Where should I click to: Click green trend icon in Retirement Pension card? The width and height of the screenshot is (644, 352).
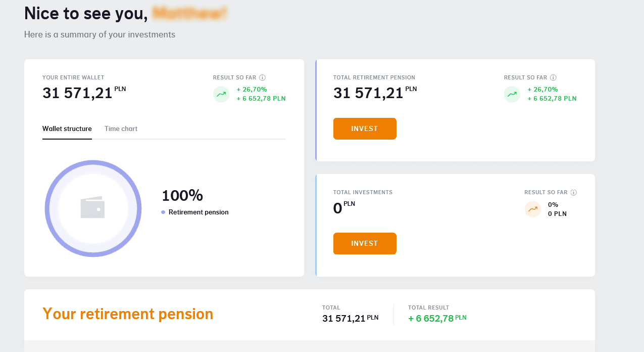[512, 94]
